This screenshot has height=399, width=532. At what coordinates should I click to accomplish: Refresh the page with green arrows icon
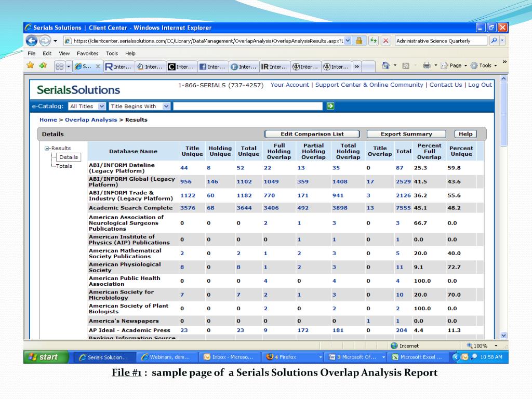point(374,41)
